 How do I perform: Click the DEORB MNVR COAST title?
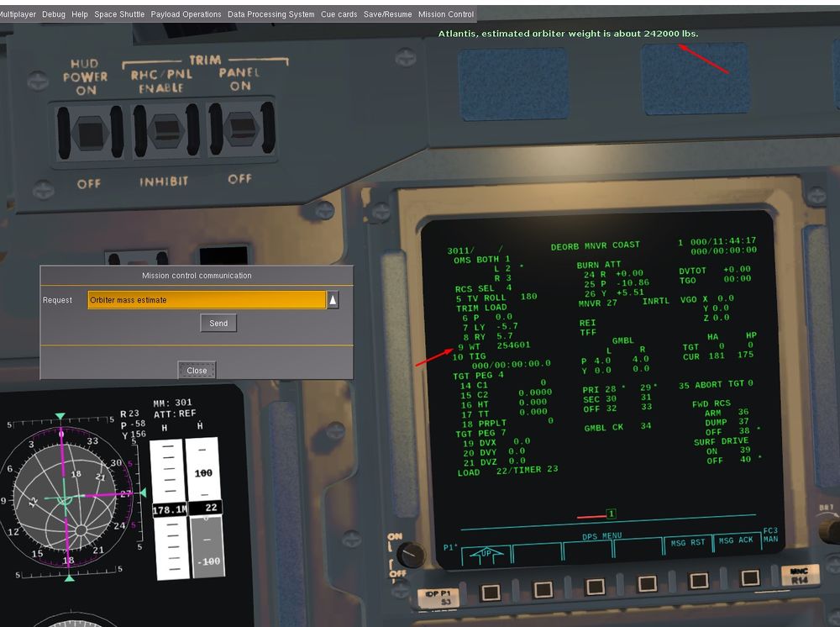click(x=596, y=245)
